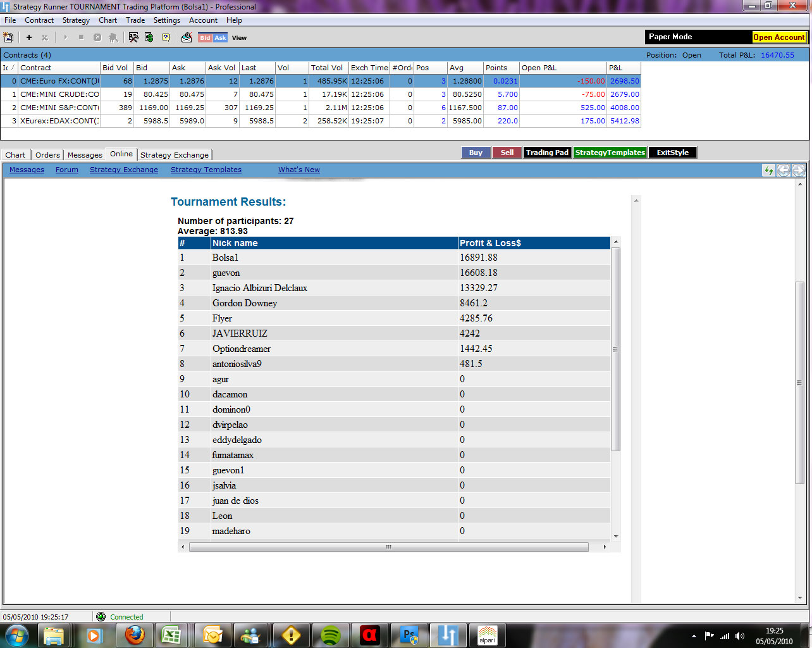The height and width of the screenshot is (648, 812).
Task: Open the File menu
Action: 10,20
